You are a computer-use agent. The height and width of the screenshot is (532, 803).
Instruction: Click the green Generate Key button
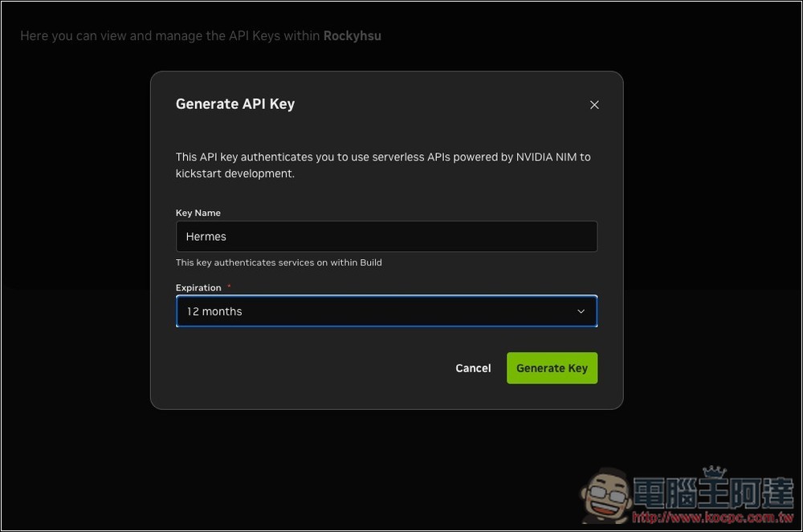coord(552,368)
